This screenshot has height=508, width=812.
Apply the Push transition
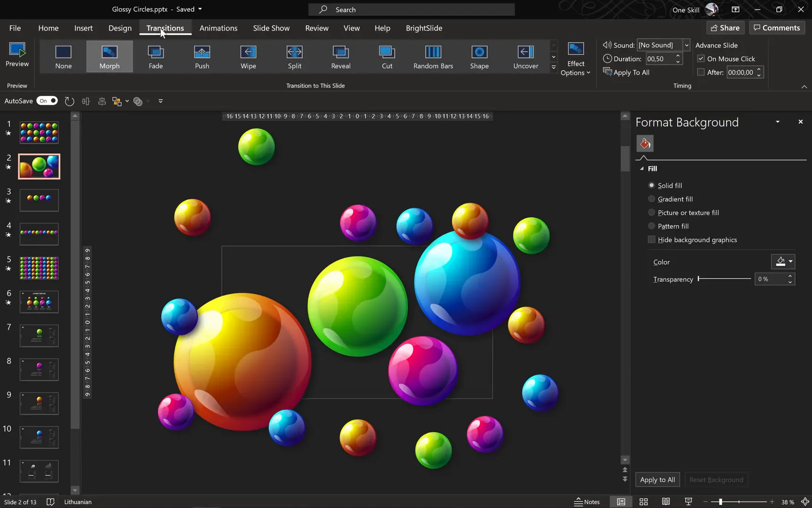(x=202, y=56)
